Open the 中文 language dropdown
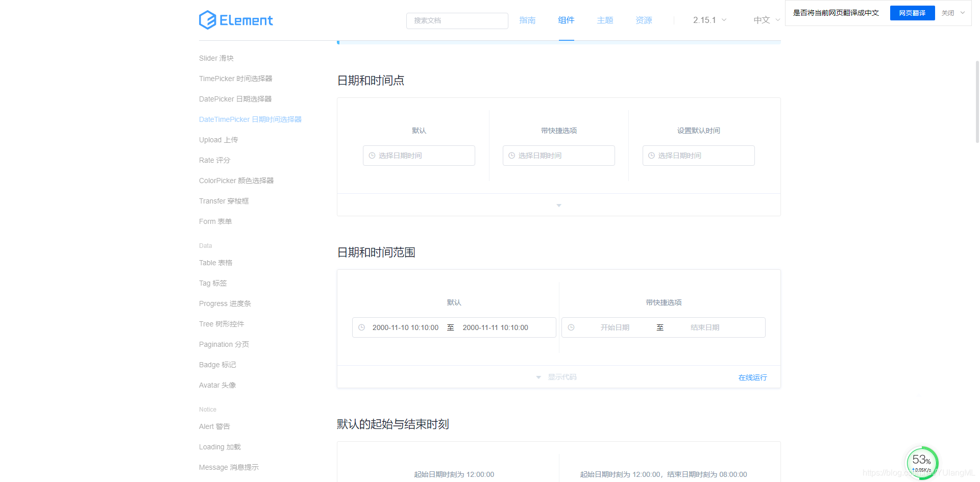Viewport: 980px width, 482px height. tap(767, 20)
